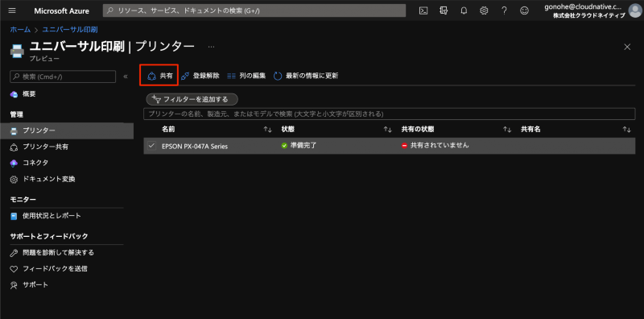Uncheck the EPSON PX-047A Series row checkbox
644x319 pixels.
pos(152,146)
